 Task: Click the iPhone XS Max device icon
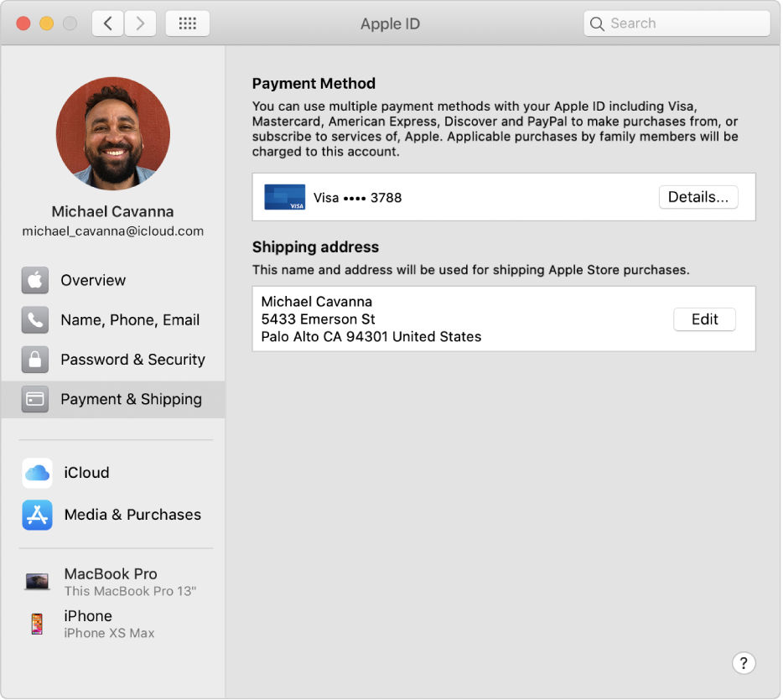pos(37,624)
